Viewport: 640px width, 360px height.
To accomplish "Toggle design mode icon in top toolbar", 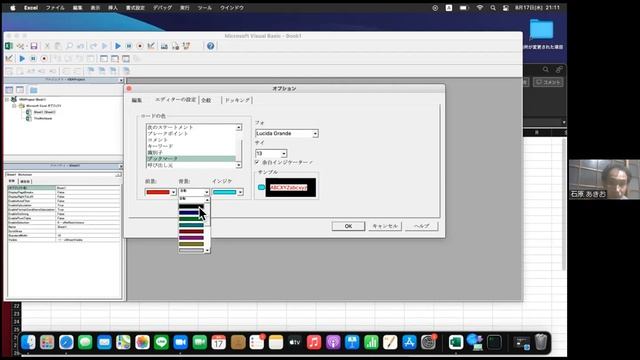I will pyautogui.click(x=151, y=46).
